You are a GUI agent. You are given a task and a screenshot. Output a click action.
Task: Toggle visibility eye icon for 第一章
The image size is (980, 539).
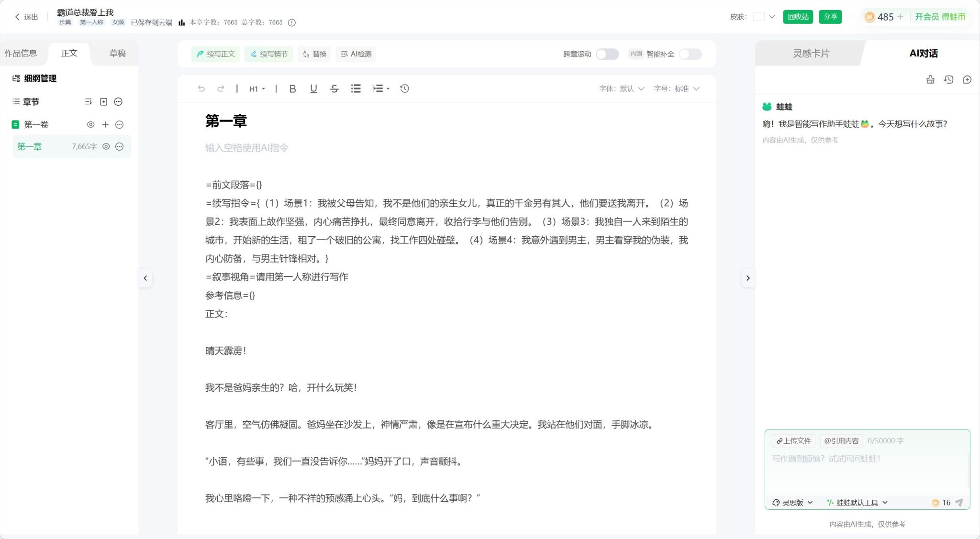[x=106, y=146]
